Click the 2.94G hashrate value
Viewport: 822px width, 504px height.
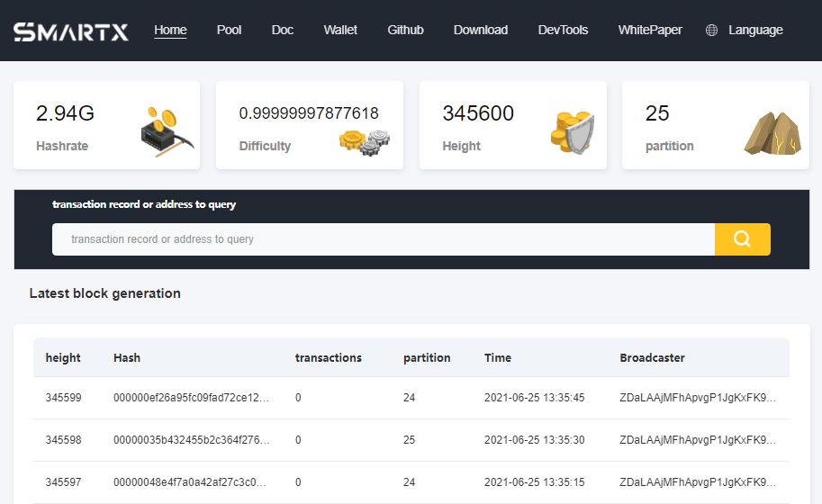coord(65,113)
